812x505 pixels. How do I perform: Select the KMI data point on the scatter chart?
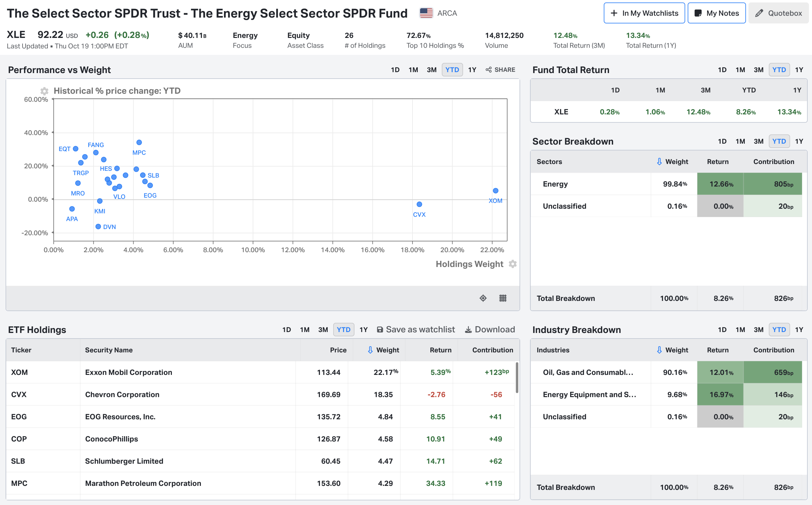pyautogui.click(x=100, y=201)
